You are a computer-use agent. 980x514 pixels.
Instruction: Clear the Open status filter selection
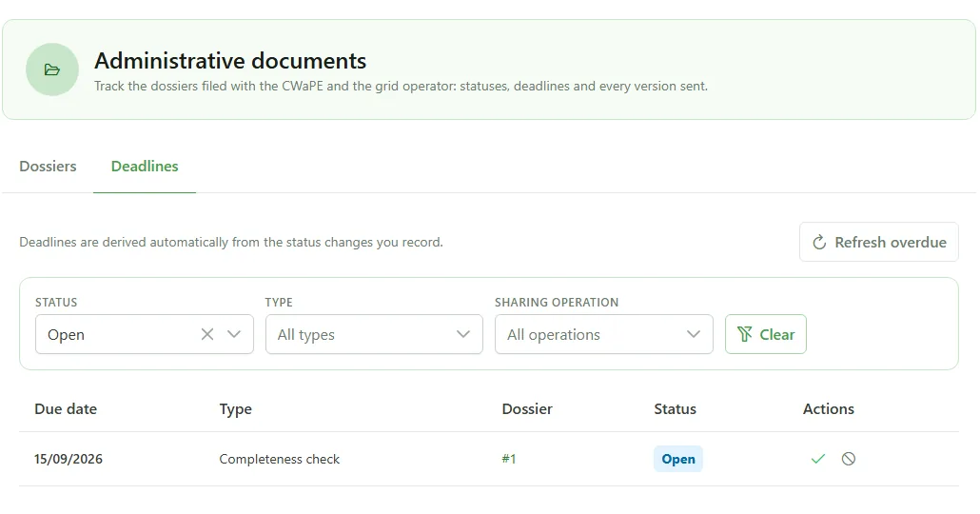tap(207, 334)
